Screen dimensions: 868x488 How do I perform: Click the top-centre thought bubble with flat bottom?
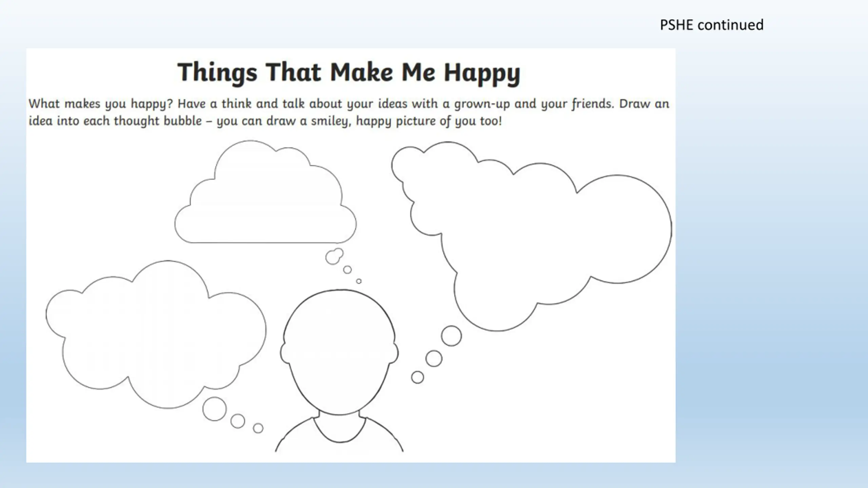tap(265, 192)
